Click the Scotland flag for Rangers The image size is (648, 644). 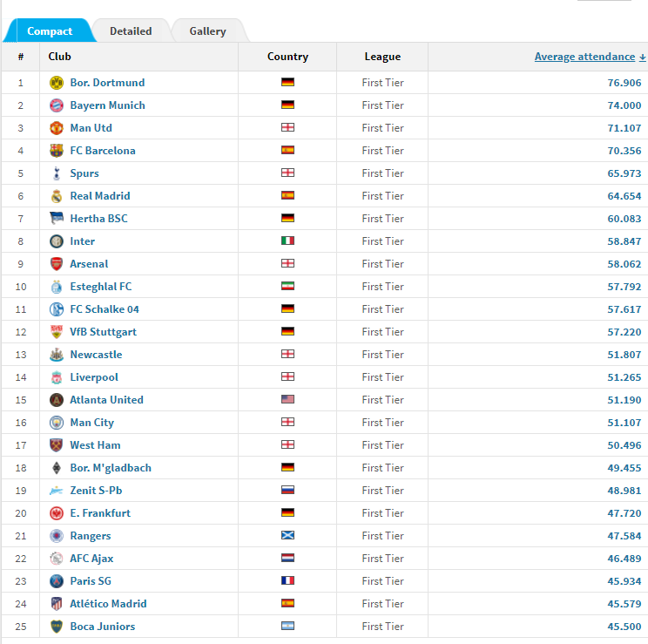coord(287,535)
